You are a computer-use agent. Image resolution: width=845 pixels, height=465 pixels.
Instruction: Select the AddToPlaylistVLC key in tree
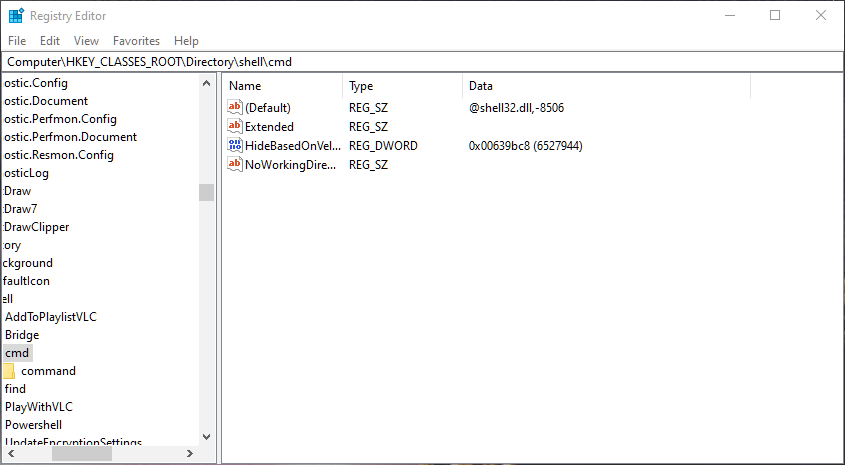pos(51,317)
